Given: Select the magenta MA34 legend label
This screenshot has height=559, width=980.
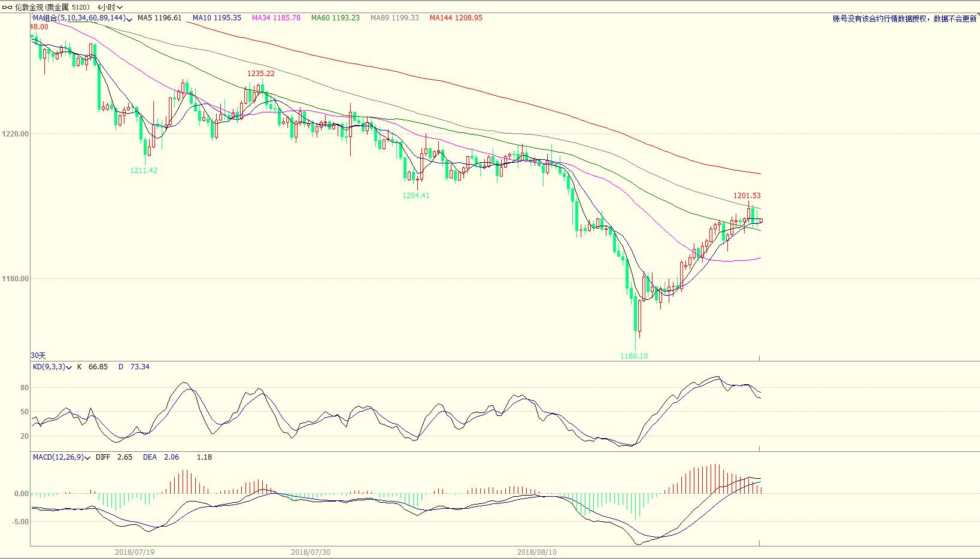Looking at the screenshot, I should point(276,18).
